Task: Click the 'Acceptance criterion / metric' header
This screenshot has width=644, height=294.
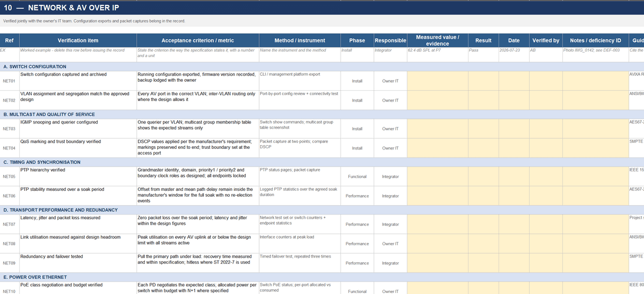Action: [x=197, y=40]
